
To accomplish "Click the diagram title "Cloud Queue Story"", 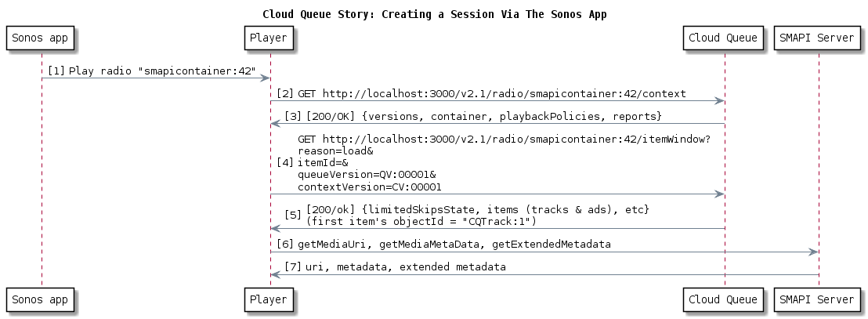I will coord(434,14).
